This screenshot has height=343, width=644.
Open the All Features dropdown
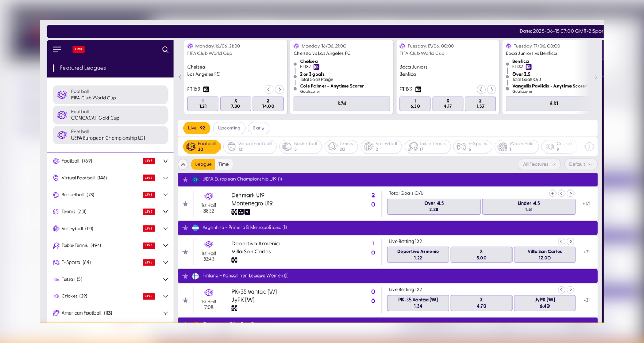click(x=539, y=164)
